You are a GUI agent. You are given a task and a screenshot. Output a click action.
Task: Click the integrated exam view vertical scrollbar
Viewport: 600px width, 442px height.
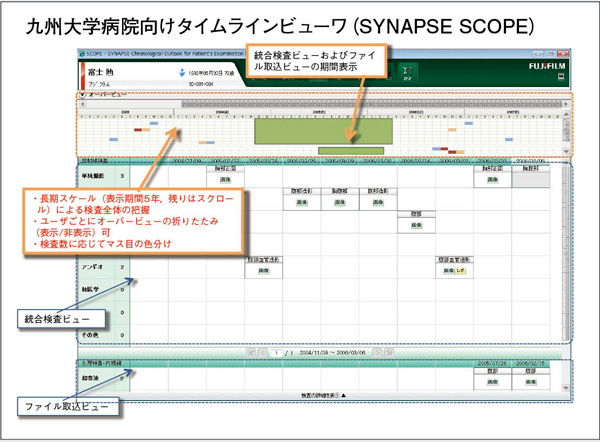point(565,253)
